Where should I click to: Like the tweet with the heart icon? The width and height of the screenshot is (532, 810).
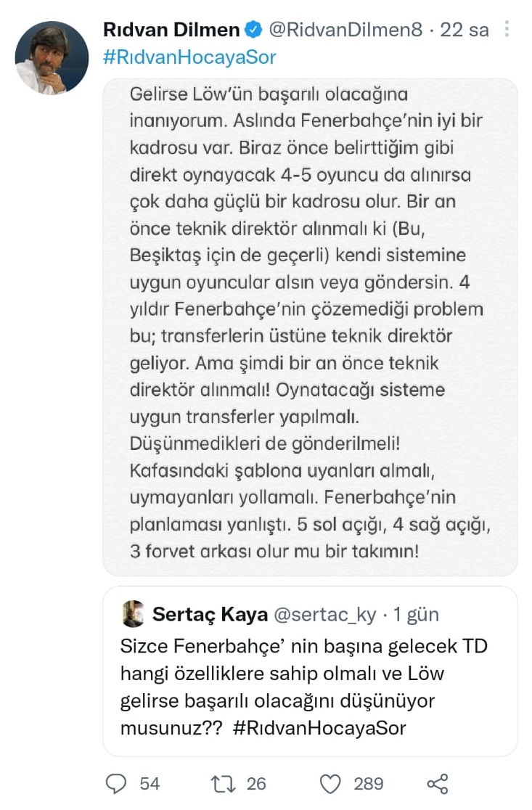(x=330, y=784)
